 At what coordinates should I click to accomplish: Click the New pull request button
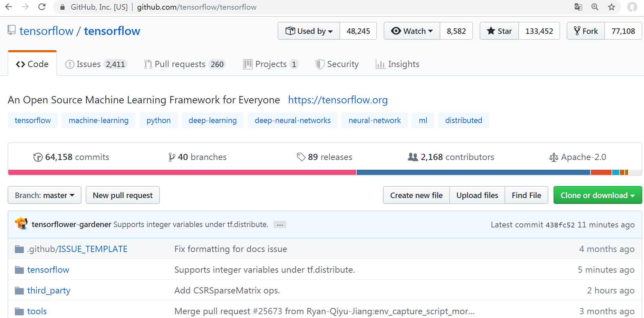pyautogui.click(x=123, y=195)
